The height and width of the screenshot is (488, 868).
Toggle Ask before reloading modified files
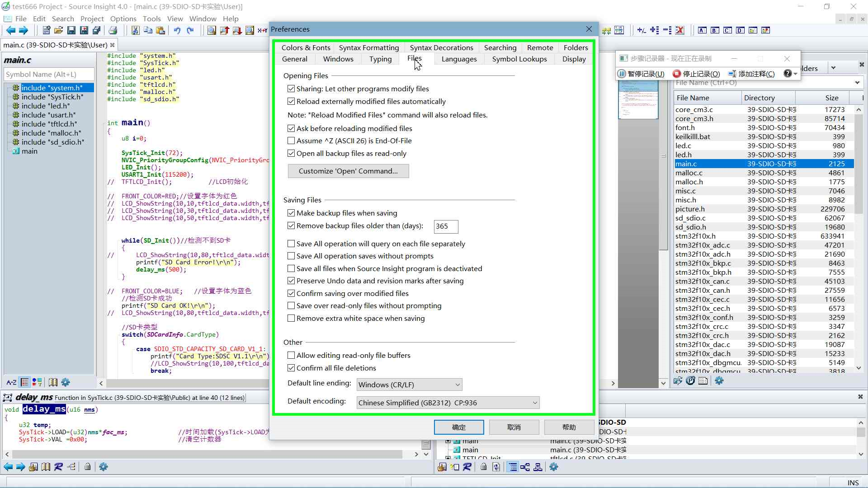click(291, 129)
